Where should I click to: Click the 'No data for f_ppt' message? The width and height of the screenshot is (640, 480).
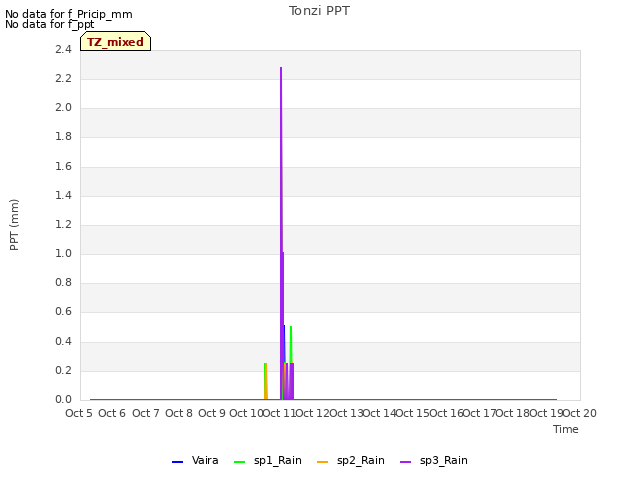pos(49,24)
